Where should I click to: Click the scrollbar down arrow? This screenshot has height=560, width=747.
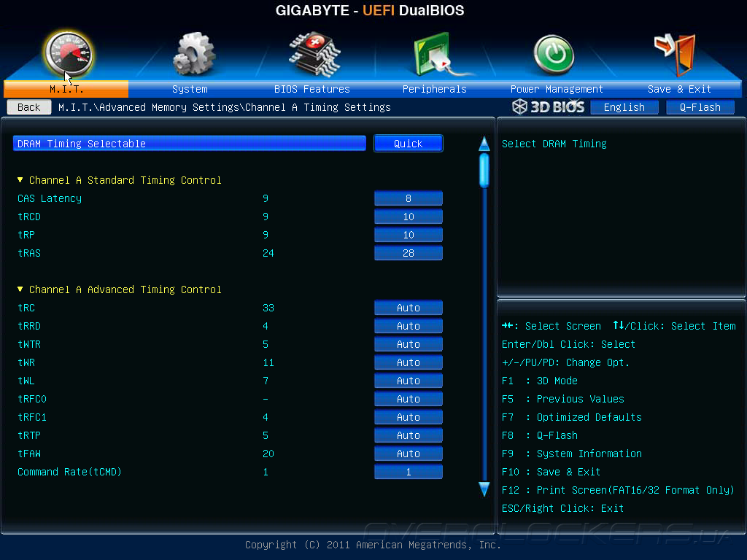484,489
